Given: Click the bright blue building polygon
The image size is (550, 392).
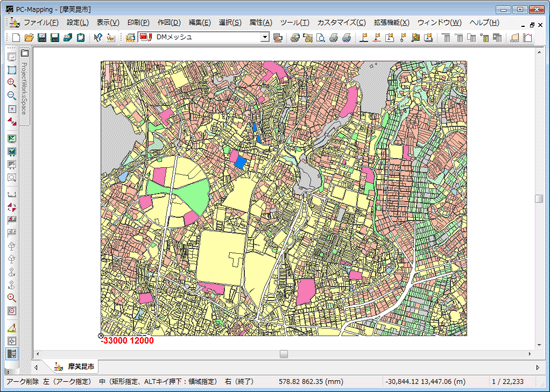Looking at the screenshot, I should (x=241, y=163).
